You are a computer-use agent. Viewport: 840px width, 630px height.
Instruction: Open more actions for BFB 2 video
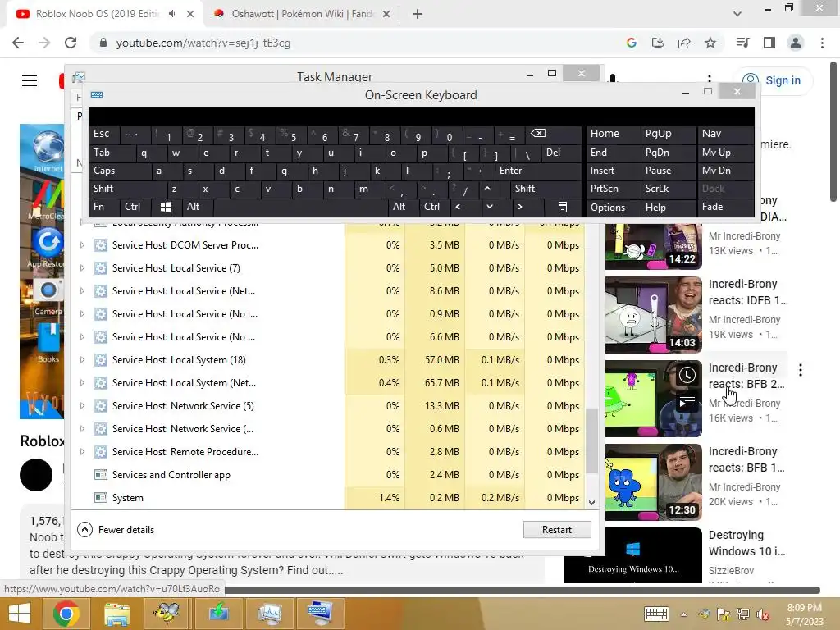click(x=801, y=370)
